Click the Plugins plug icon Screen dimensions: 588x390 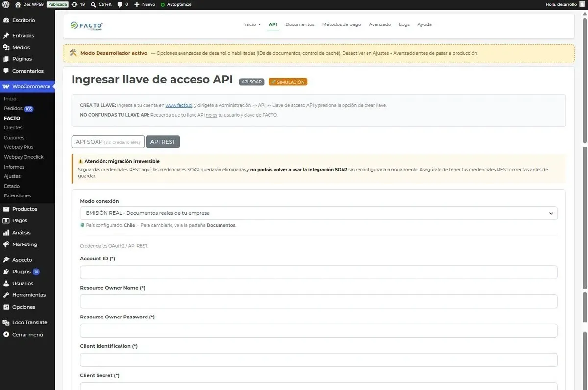click(6, 272)
